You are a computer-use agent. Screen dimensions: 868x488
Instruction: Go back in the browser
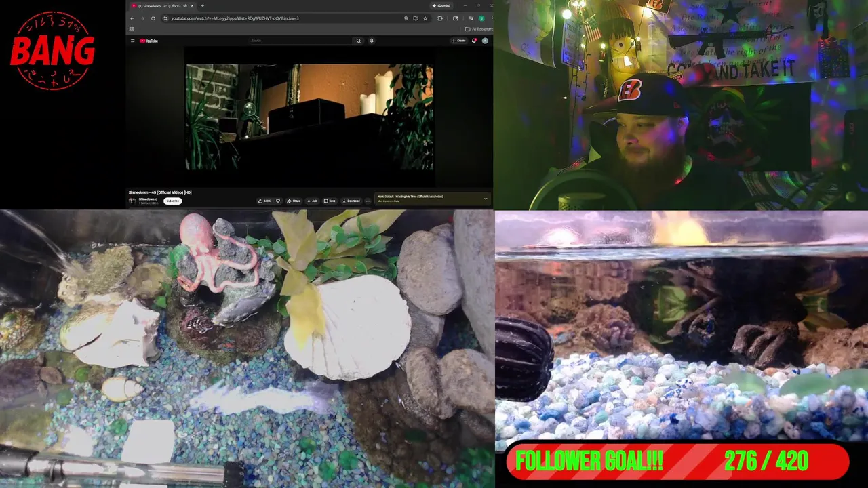click(132, 18)
